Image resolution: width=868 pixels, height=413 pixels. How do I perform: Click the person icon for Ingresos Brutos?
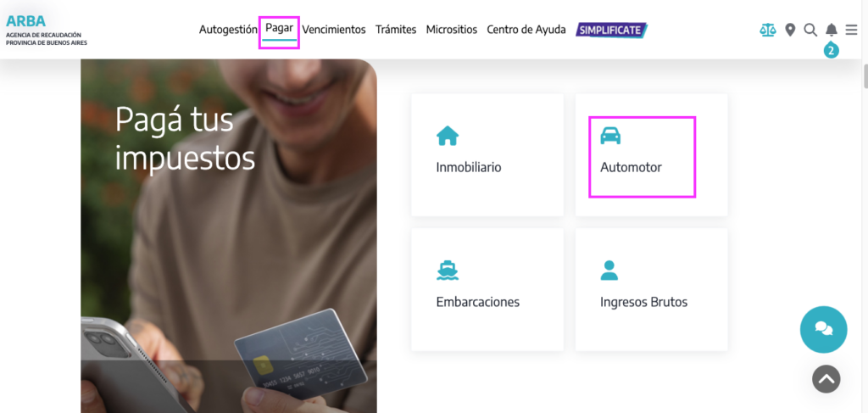coord(609,271)
